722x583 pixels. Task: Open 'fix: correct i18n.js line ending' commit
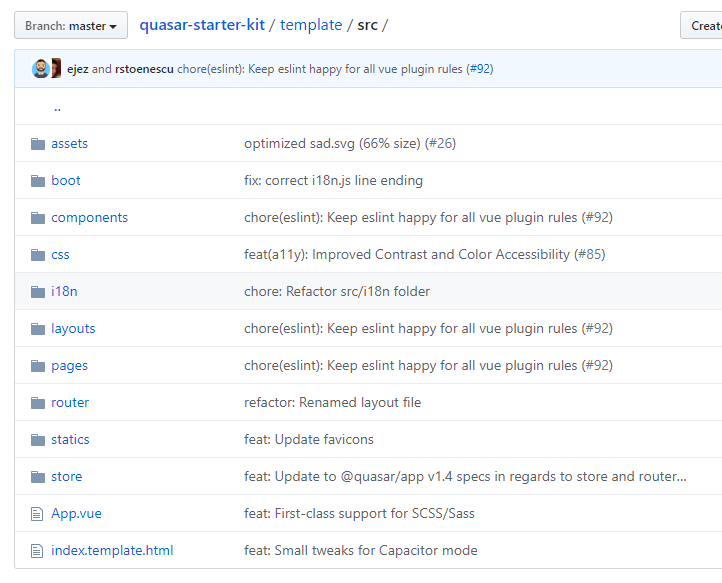pos(333,181)
